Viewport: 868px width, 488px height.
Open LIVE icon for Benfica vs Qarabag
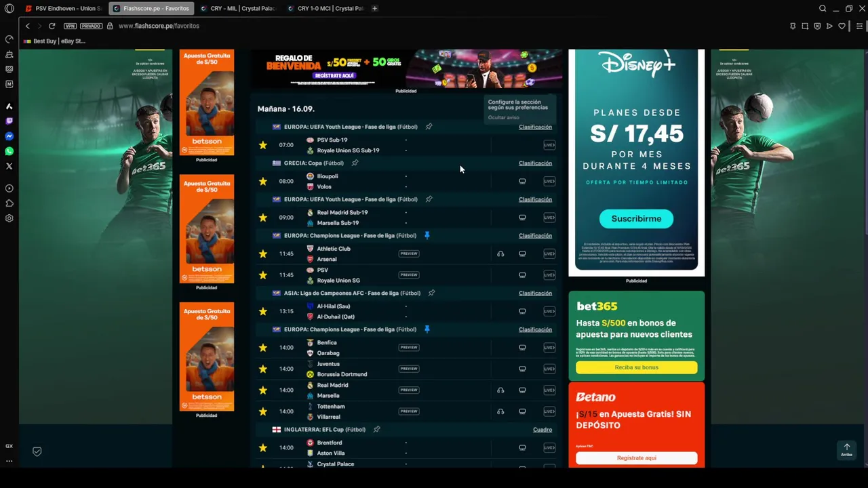[549, 348]
